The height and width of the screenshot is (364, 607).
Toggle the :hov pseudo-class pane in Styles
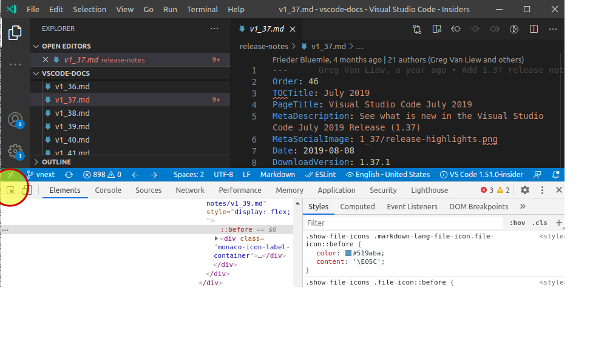(x=517, y=223)
